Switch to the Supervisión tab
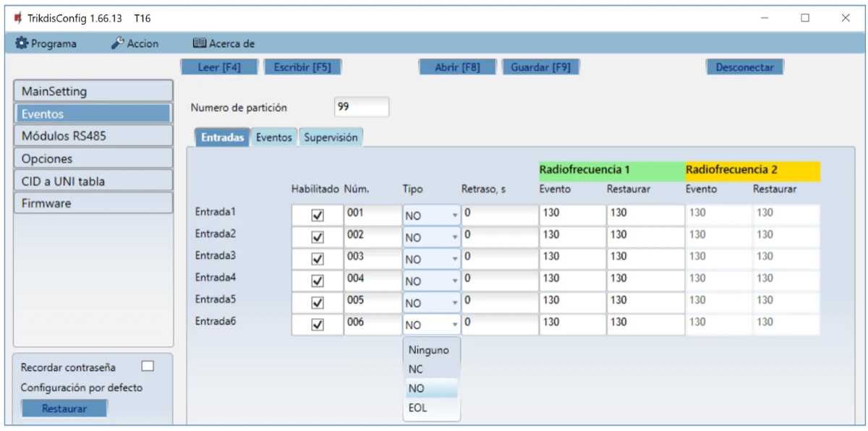Screen dimensions: 868x431 (x=331, y=137)
